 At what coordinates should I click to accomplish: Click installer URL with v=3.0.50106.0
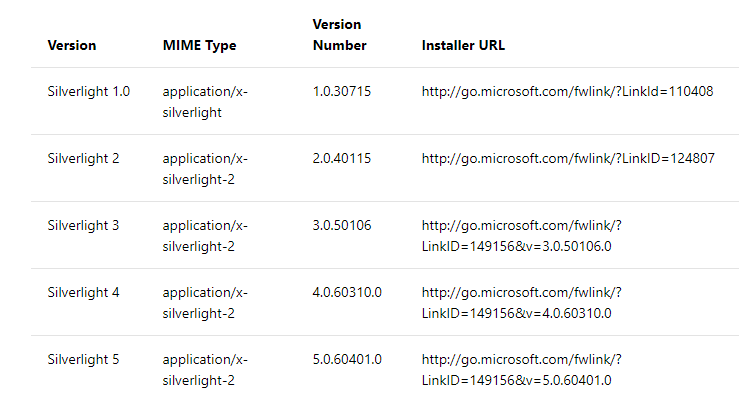tap(521, 236)
